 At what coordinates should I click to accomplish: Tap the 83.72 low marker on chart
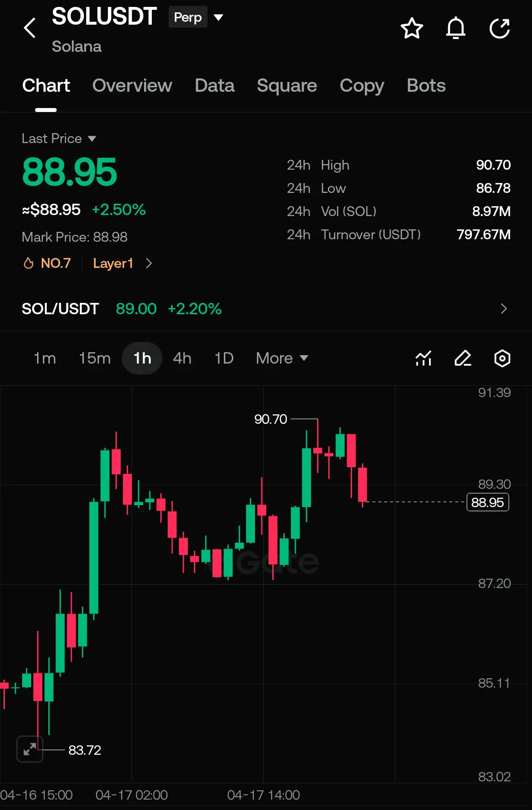click(84, 750)
